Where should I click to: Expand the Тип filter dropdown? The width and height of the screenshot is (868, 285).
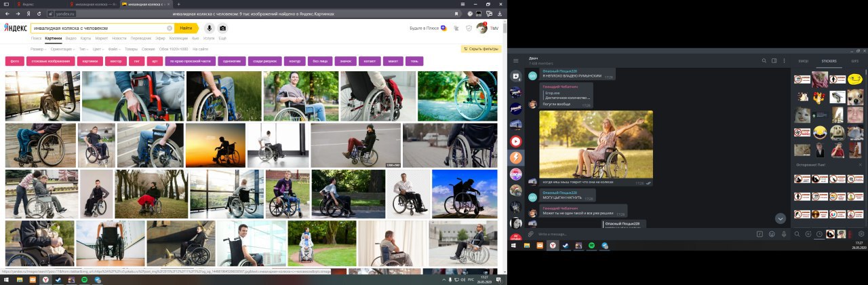click(x=84, y=49)
